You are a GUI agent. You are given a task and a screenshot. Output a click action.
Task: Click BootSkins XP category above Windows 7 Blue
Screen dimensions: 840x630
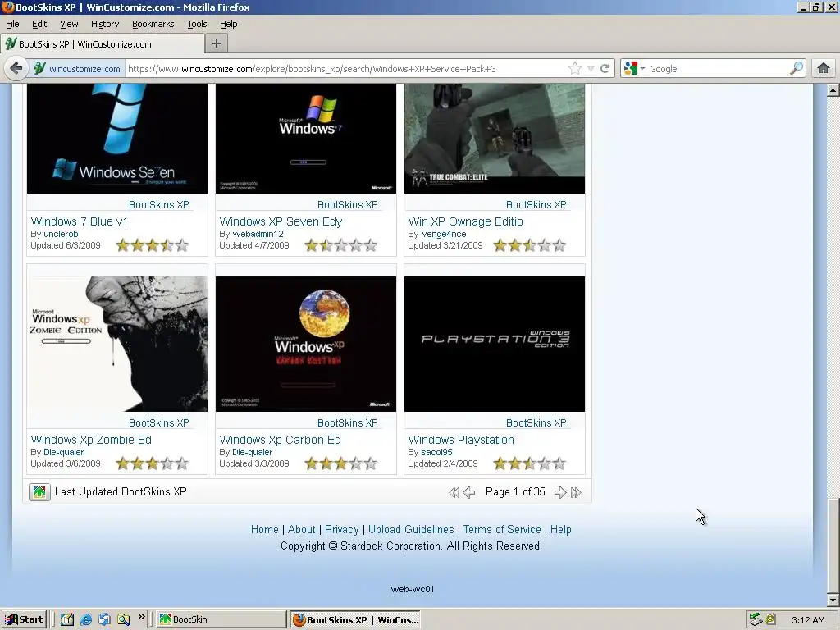(159, 204)
